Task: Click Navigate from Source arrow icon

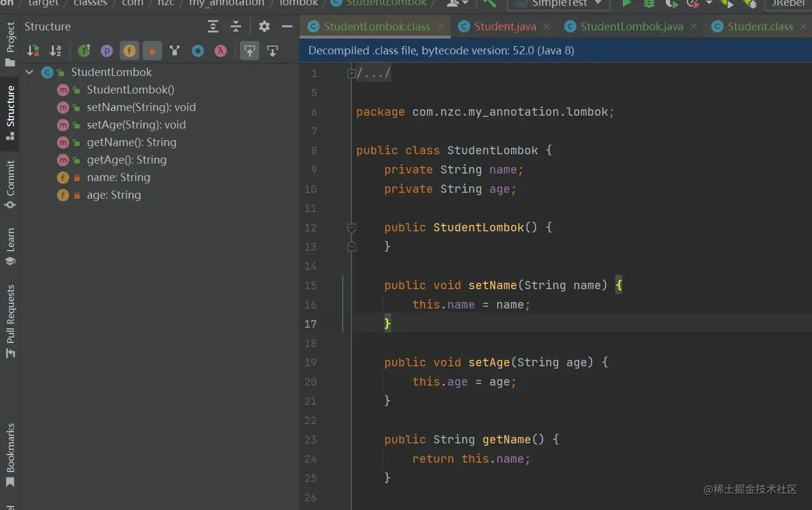Action: click(x=273, y=51)
